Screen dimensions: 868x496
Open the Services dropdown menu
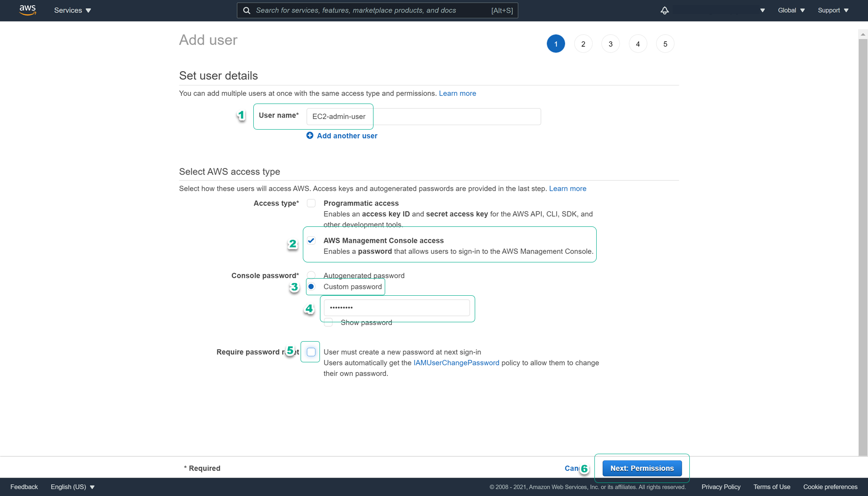coord(72,10)
